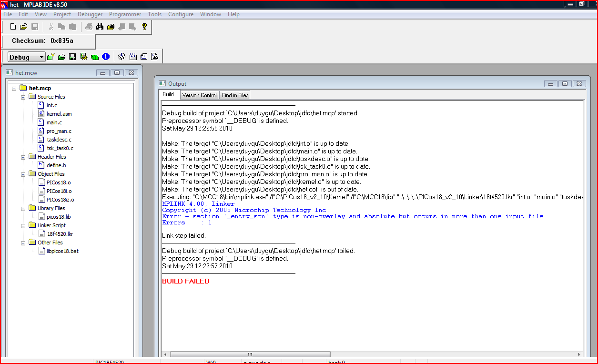
Task: Switch to the Version Control tab
Action: tap(200, 95)
